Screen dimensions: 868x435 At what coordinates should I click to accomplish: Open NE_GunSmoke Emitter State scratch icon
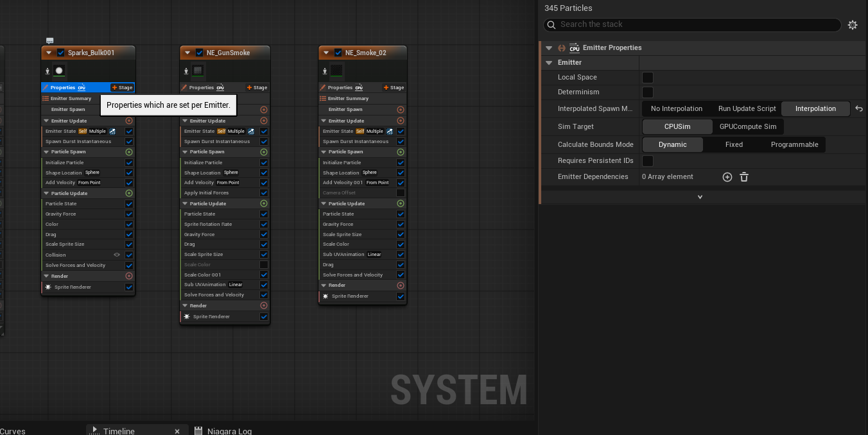pyautogui.click(x=251, y=132)
